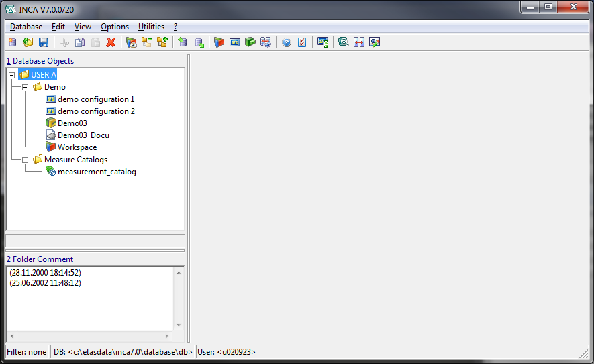Click the hardware configuration monitor icon
The width and height of the screenshot is (594, 364).
point(323,42)
